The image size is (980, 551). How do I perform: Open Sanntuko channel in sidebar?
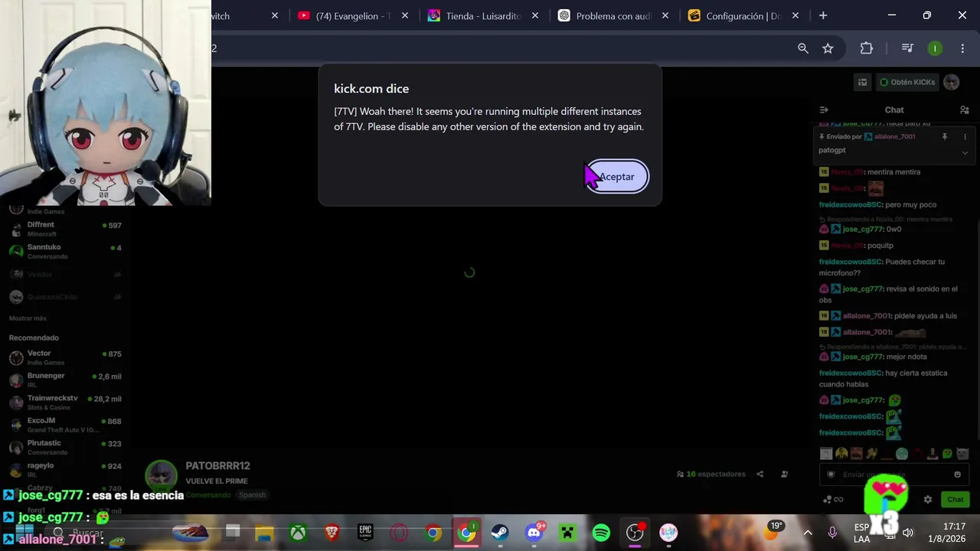click(x=65, y=251)
